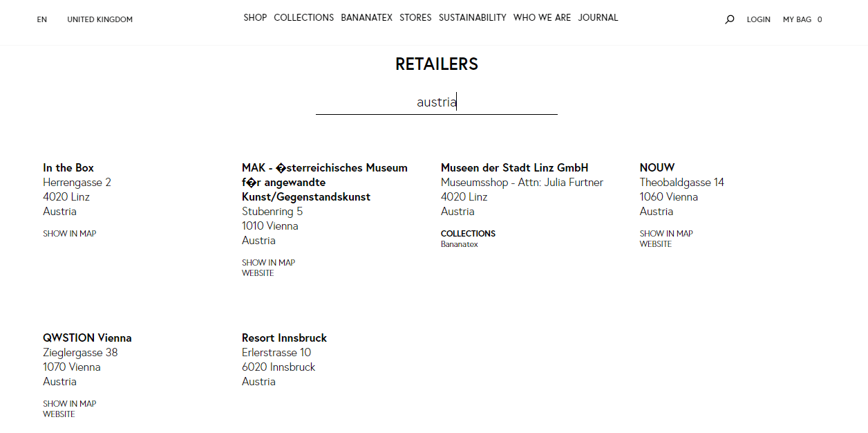Click the Collections label under Museen Linz

point(468,234)
